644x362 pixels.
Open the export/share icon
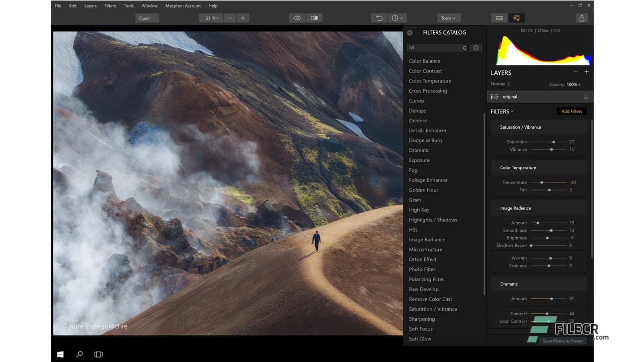tap(582, 18)
